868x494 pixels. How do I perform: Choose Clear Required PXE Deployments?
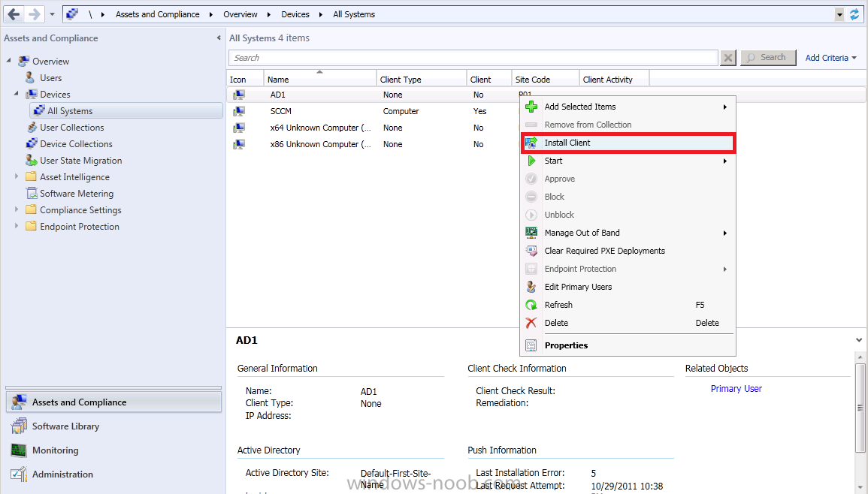point(628,251)
